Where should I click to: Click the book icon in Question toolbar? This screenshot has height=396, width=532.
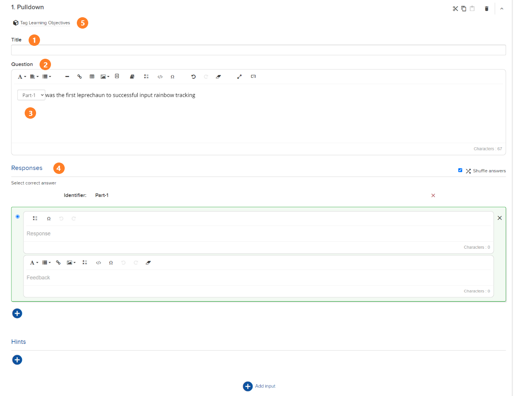click(x=132, y=77)
